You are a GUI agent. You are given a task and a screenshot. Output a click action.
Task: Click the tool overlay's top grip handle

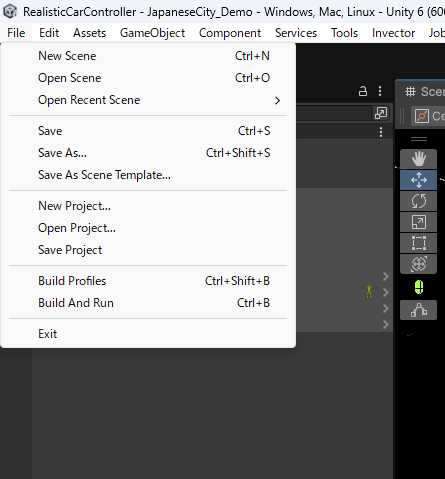click(419, 139)
